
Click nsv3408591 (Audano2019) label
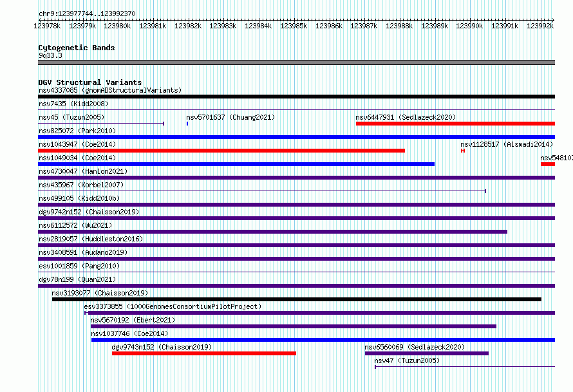tap(83, 252)
